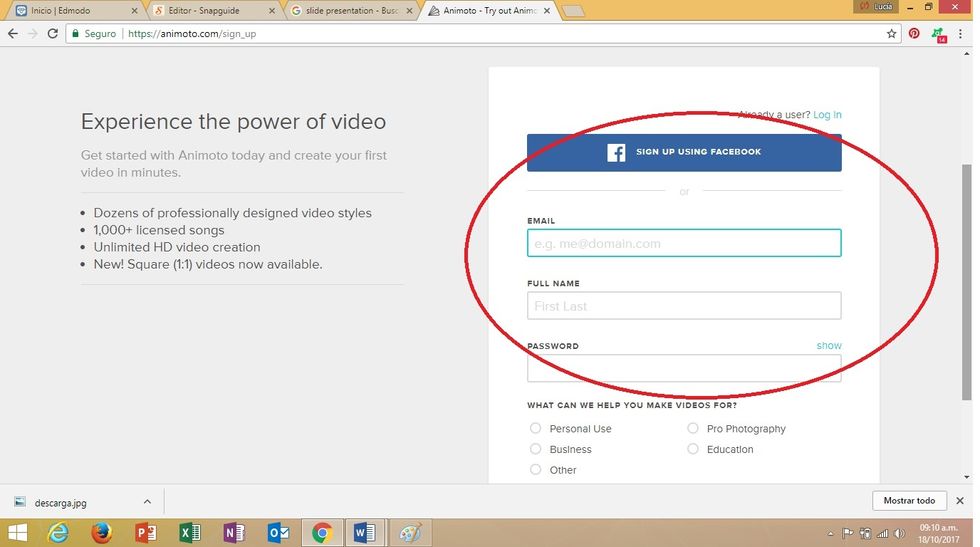This screenshot has height=547, width=980.
Task: Close the Inicio Edmodo tab
Action: 134,11
